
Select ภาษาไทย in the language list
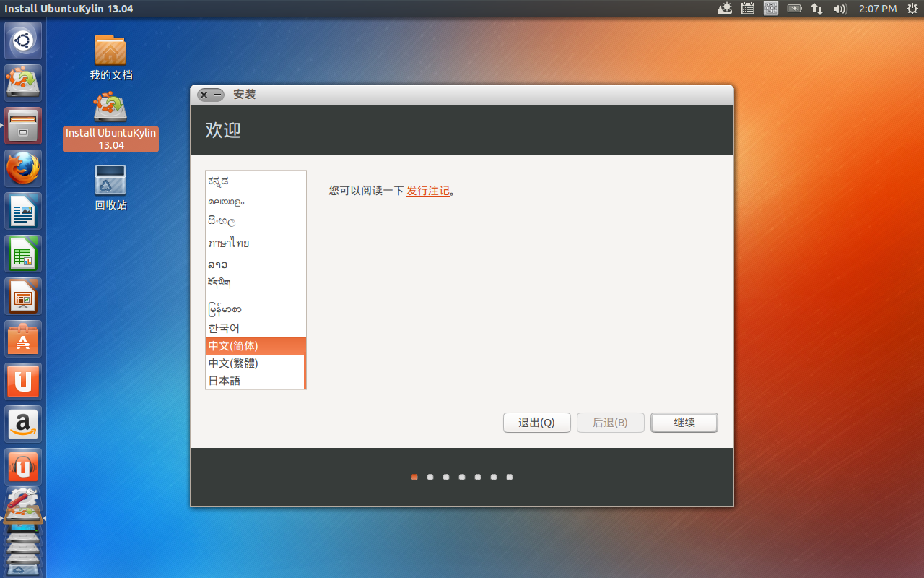coord(255,243)
